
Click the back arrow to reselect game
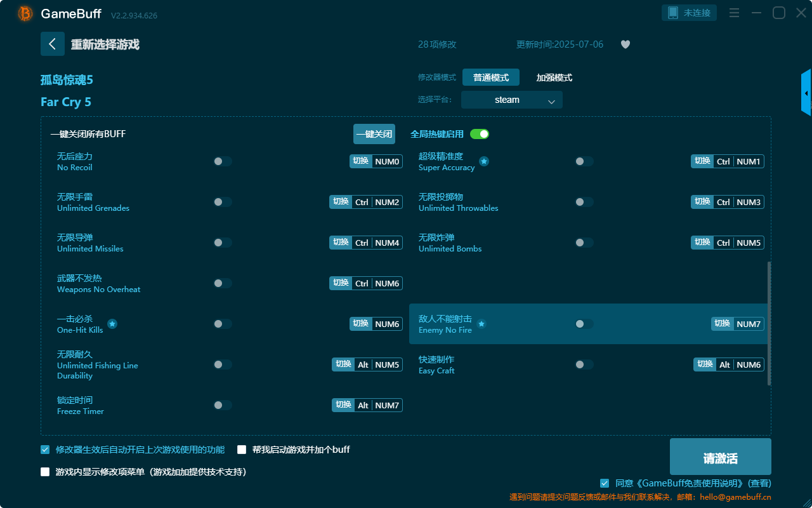coord(53,44)
